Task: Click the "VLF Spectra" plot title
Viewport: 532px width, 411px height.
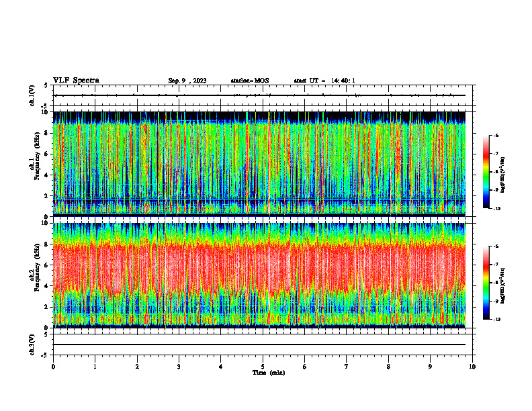Action: click(x=76, y=81)
